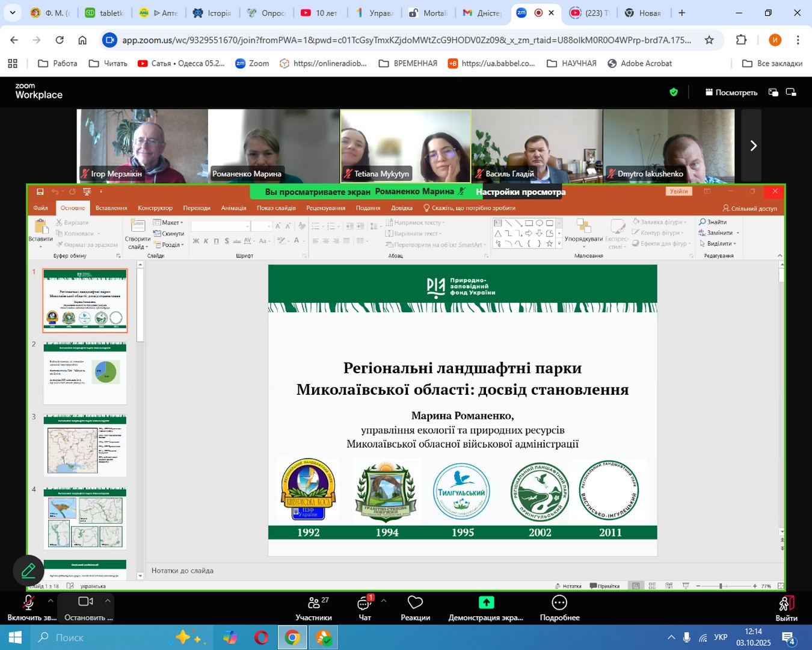Expand audio settings arrow next to microphone
The height and width of the screenshot is (650, 812).
(x=51, y=601)
